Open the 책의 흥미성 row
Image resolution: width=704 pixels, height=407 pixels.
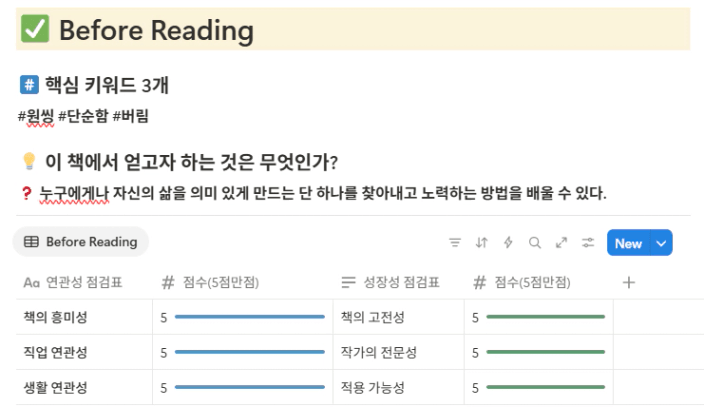[84, 317]
